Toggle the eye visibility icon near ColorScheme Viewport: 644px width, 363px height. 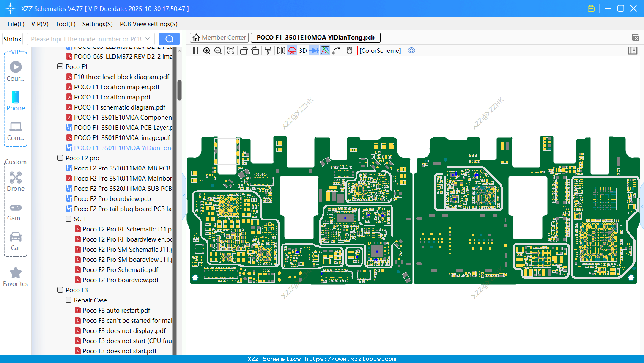[411, 50]
